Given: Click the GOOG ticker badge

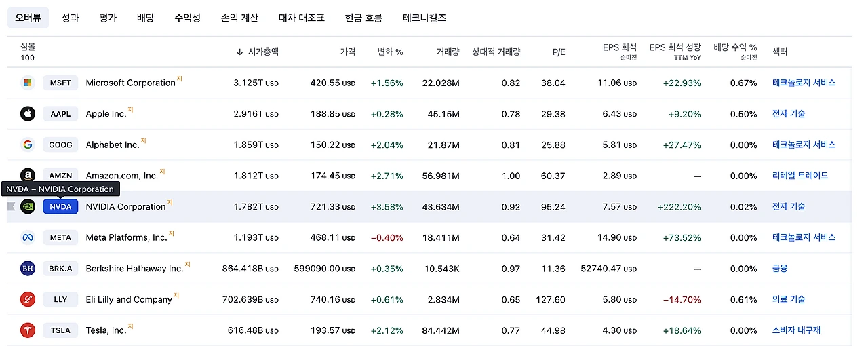Looking at the screenshot, I should (x=60, y=145).
